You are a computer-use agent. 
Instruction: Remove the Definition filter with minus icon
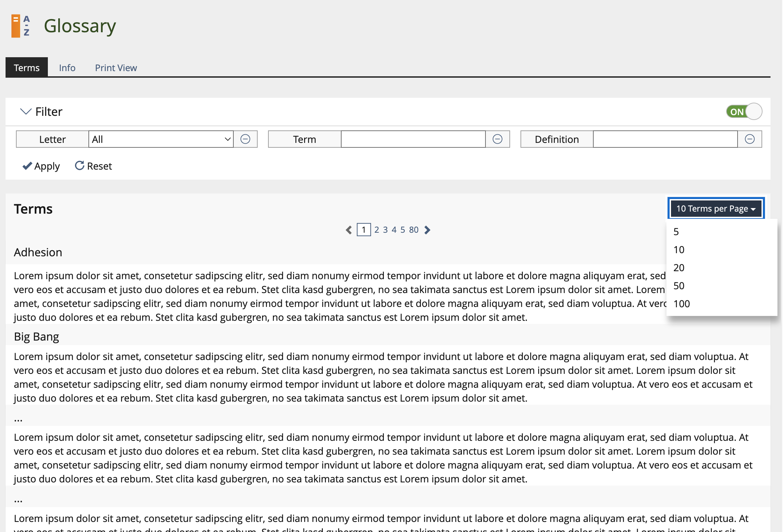[x=749, y=139]
